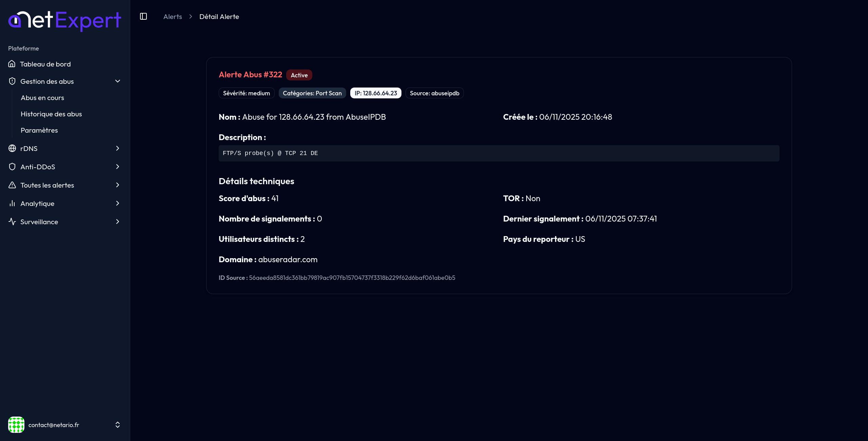Click the Anti-DDoS shield icon
The image size is (868, 441).
[x=12, y=167]
